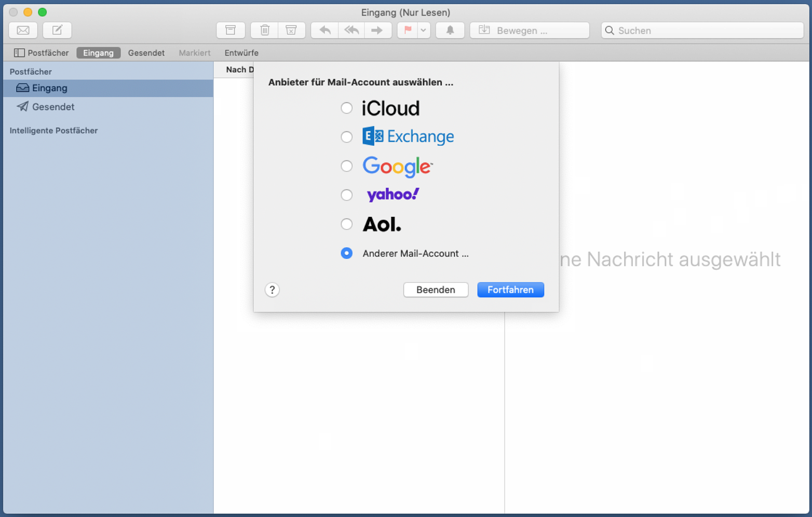This screenshot has height=517, width=812.
Task: Switch to the Gesendet favorites tab
Action: 146,53
